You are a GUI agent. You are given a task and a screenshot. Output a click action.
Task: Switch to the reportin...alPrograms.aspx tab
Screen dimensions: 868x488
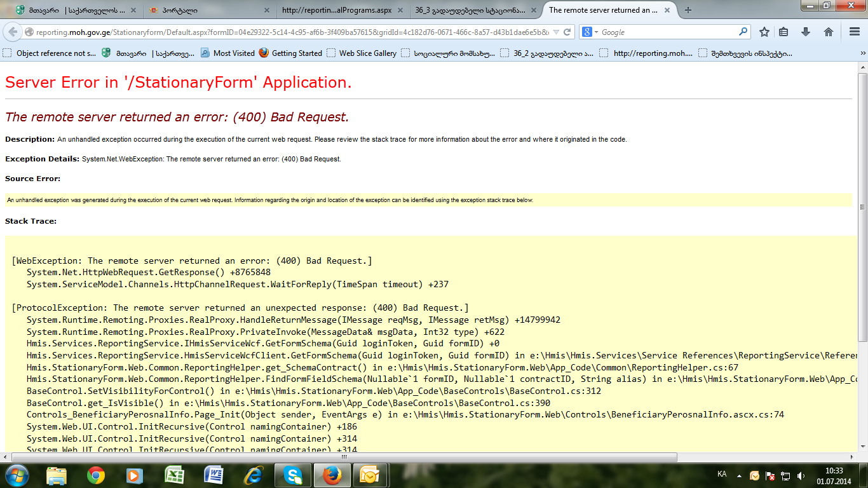pos(337,10)
